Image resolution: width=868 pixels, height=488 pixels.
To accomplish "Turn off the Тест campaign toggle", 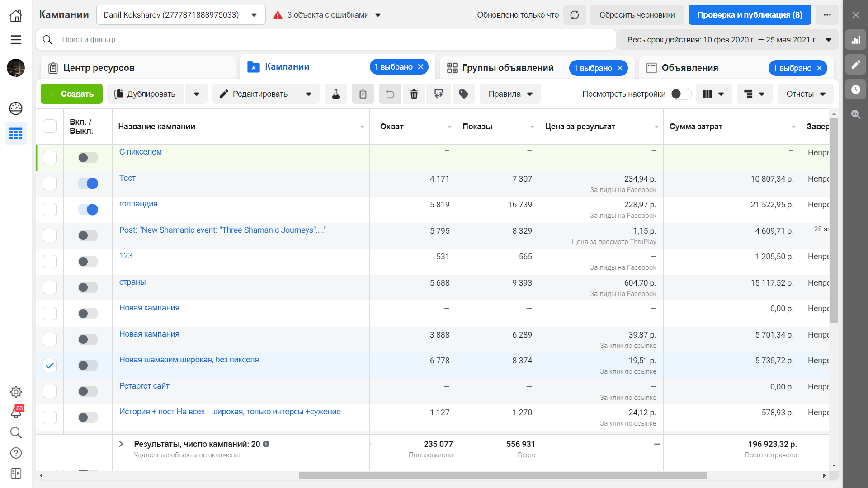I will click(88, 183).
